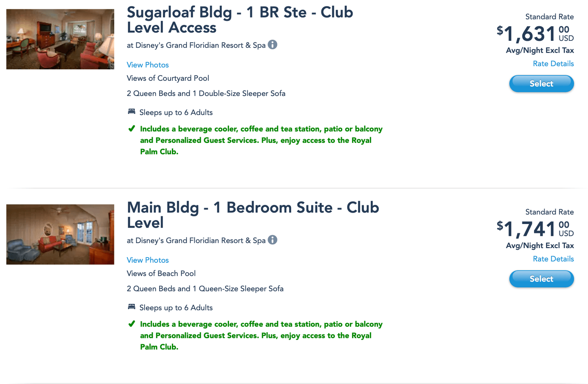Open the Sugarloaf Bldg suite room thumbnail

click(x=60, y=39)
